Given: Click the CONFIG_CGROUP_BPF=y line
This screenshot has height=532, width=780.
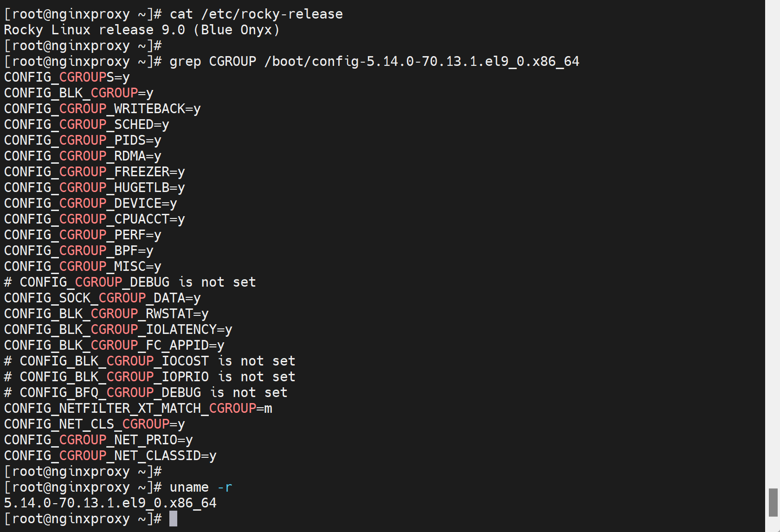Looking at the screenshot, I should pyautogui.click(x=78, y=251).
